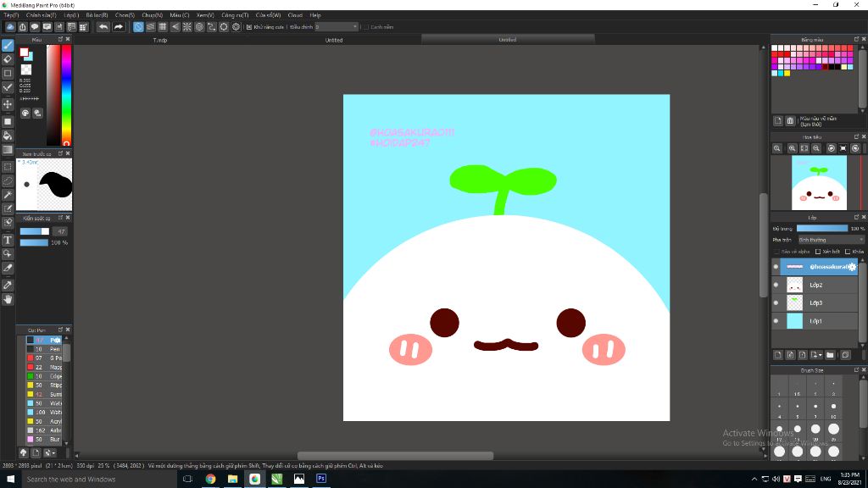Select the Brush tool in left toolbar

[x=8, y=46]
